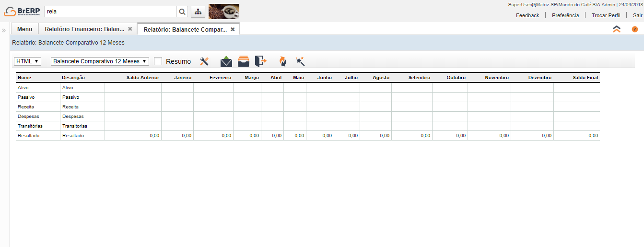644x247 pixels.
Task: Open the orange help icon
Action: (635, 29)
